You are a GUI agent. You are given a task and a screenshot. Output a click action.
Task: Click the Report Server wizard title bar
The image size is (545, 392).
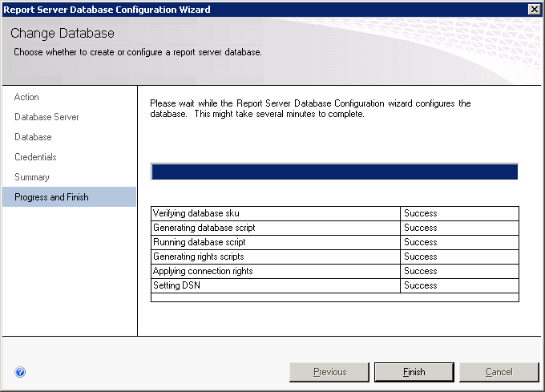(240, 9)
